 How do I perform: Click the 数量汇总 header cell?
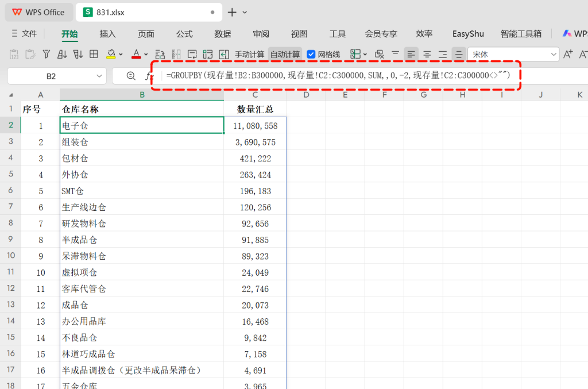coord(255,109)
